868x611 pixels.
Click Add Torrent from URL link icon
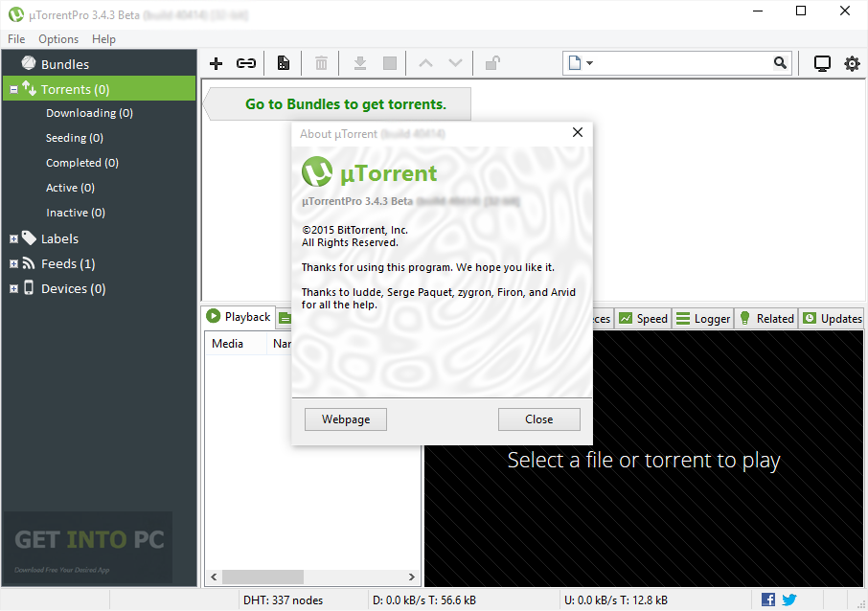246,63
